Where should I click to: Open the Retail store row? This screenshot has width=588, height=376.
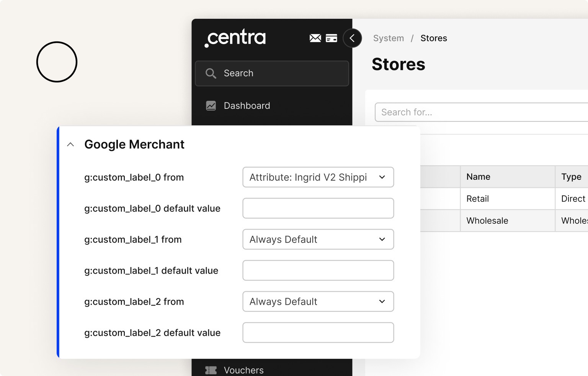pyautogui.click(x=477, y=199)
